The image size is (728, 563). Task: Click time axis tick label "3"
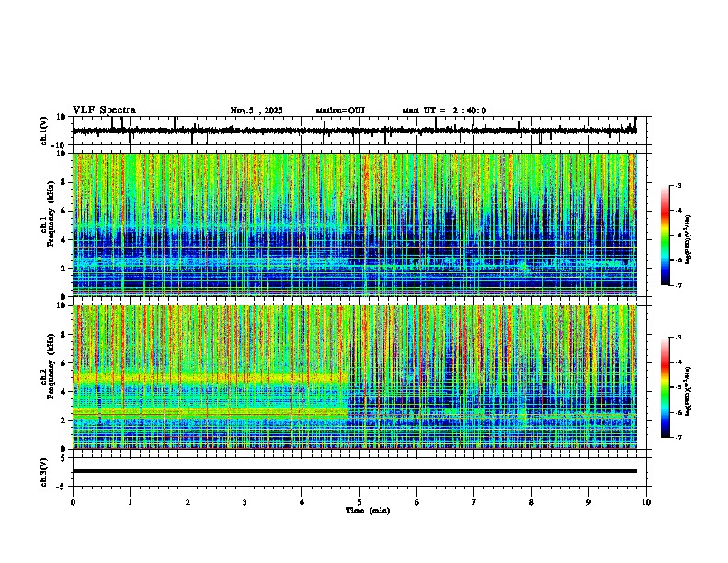[245, 502]
